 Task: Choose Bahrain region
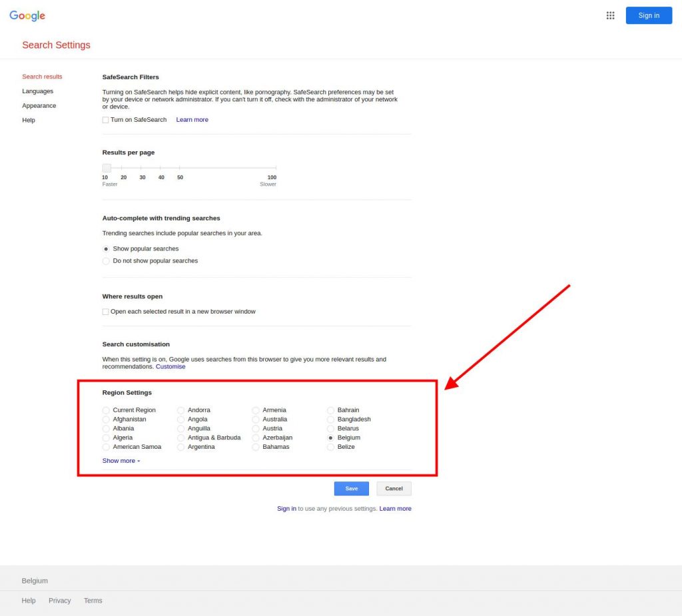click(330, 410)
